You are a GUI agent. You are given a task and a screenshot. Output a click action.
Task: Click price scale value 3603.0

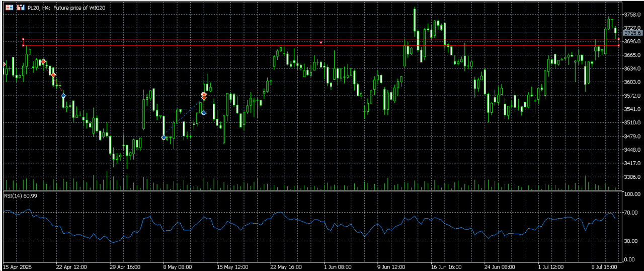632,82
